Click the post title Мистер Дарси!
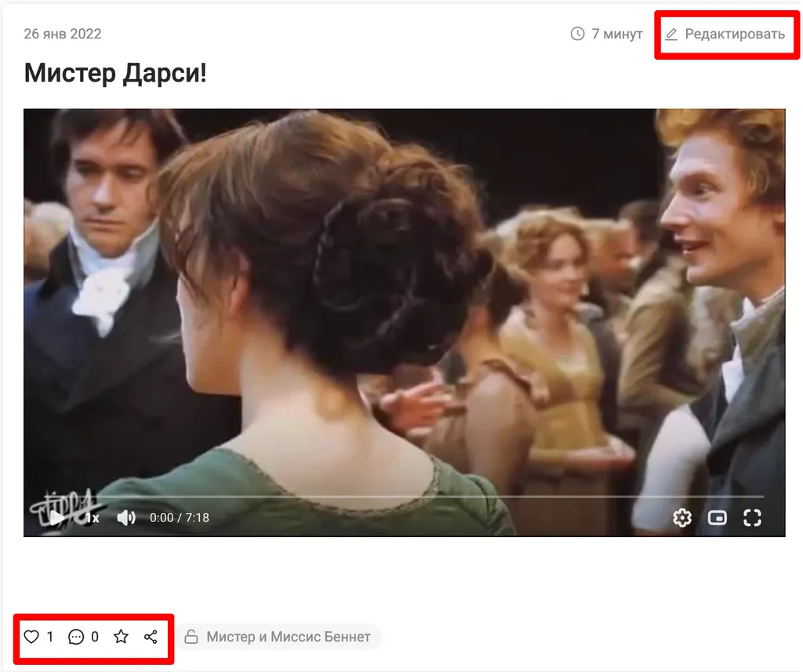Image resolution: width=803 pixels, height=672 pixels. pos(115,73)
